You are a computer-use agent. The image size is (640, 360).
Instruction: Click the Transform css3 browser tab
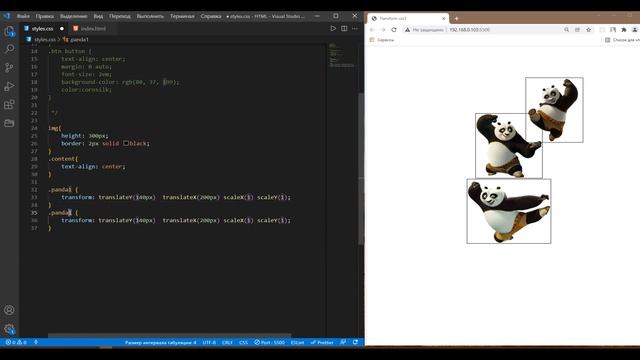coord(408,18)
